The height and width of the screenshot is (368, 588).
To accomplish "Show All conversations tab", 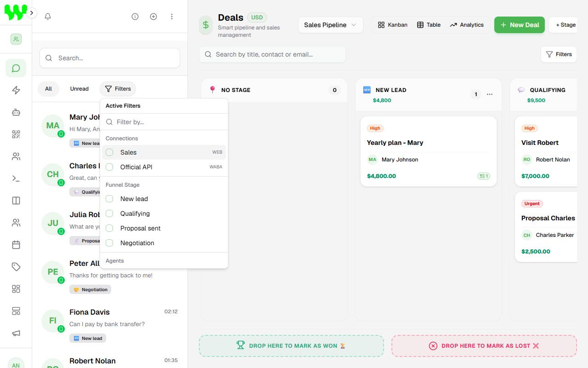I will 48,89.
